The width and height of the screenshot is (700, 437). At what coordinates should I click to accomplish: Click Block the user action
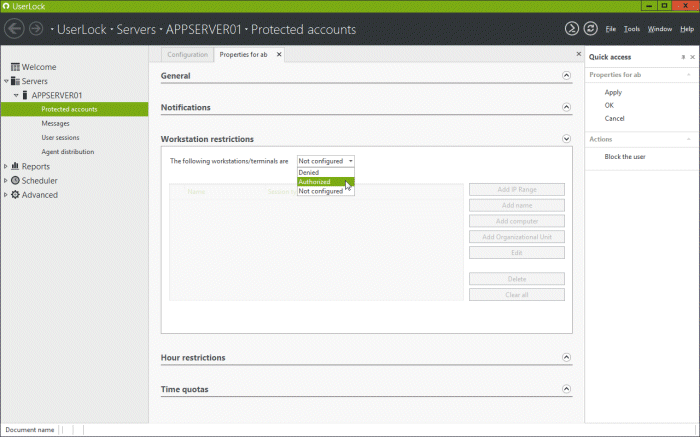click(624, 157)
